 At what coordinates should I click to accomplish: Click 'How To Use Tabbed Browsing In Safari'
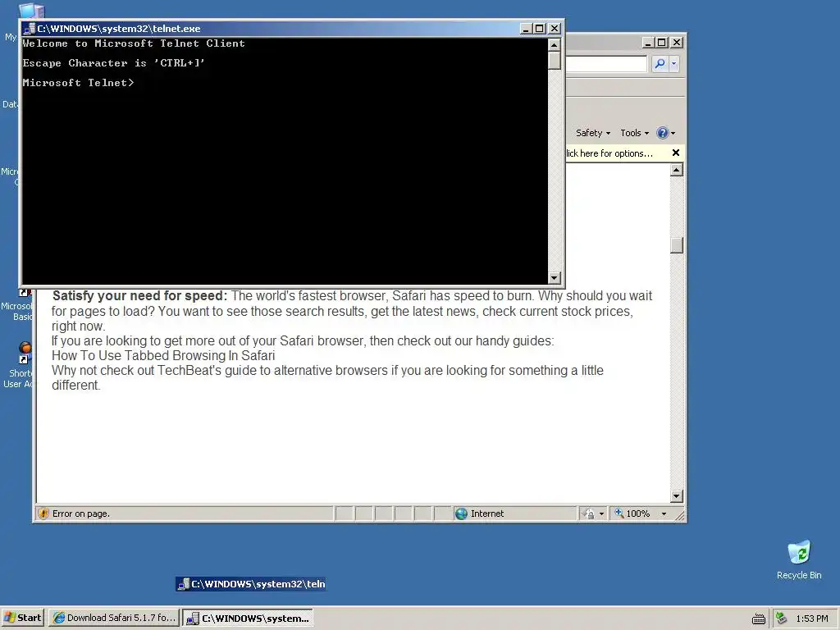[x=163, y=356]
